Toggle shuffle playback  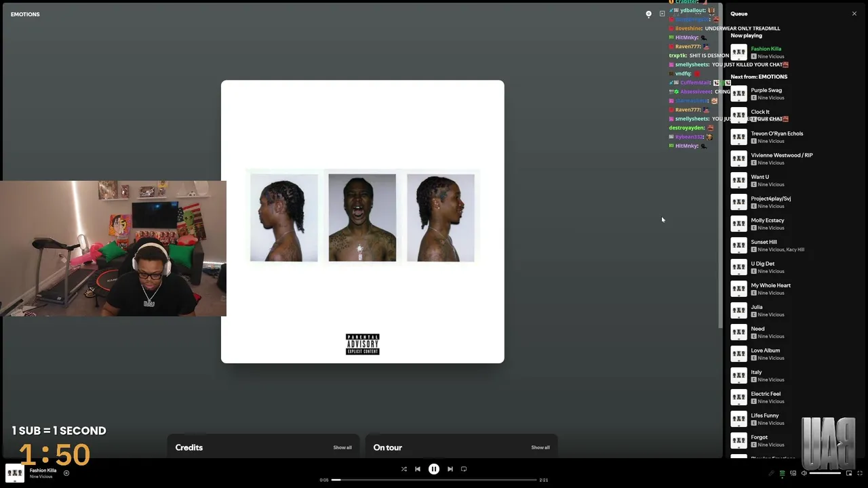(x=403, y=469)
